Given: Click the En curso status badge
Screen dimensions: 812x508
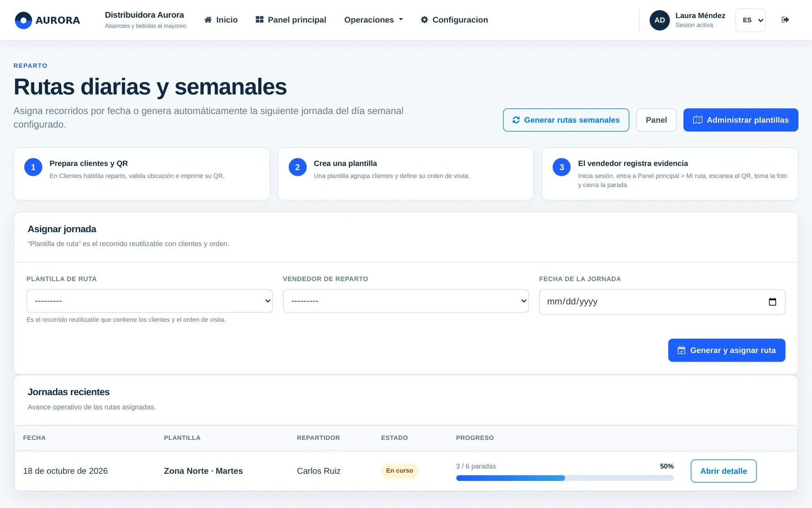Looking at the screenshot, I should [x=400, y=471].
